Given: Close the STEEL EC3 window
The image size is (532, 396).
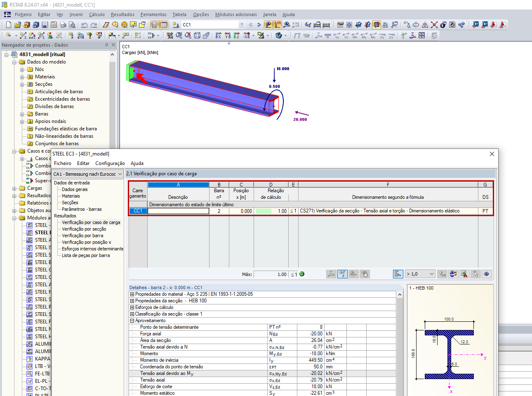Looking at the screenshot, I should (492, 154).
